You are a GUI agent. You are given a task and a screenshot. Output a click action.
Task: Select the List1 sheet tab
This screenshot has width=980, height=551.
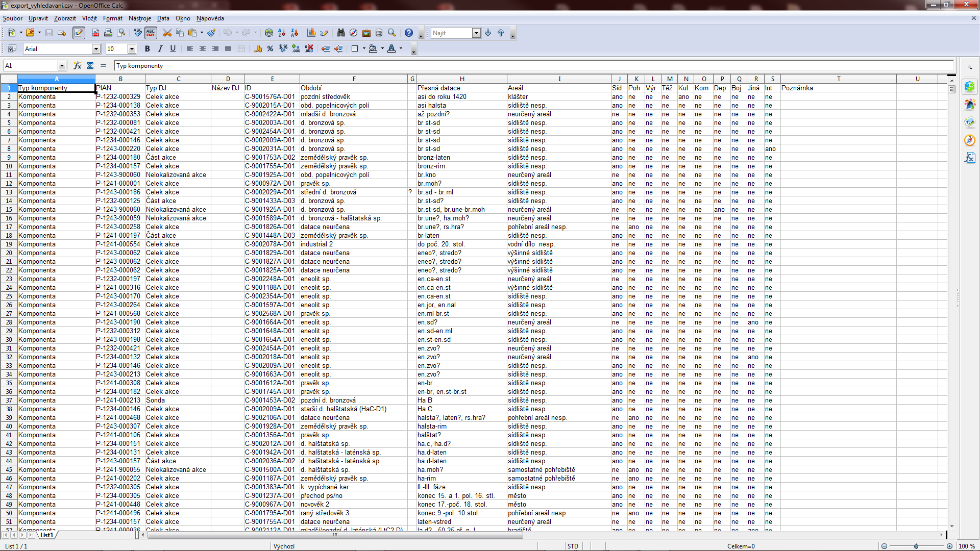click(46, 535)
